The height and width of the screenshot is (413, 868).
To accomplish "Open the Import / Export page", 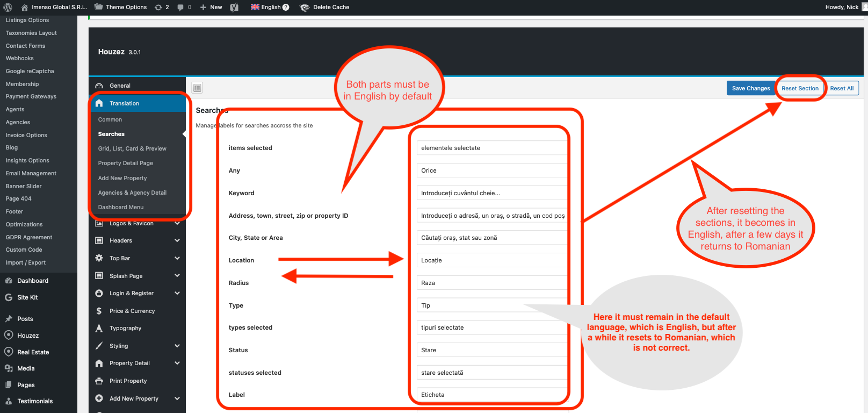I will point(26,262).
